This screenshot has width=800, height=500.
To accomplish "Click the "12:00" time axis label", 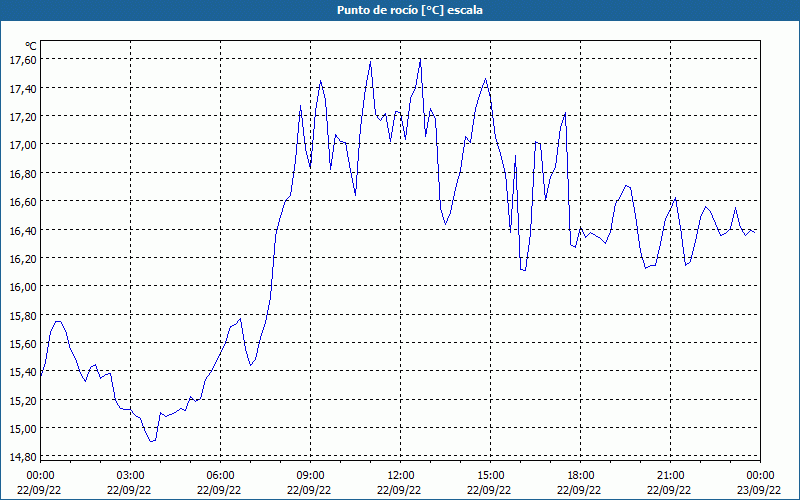I will pos(400,476).
